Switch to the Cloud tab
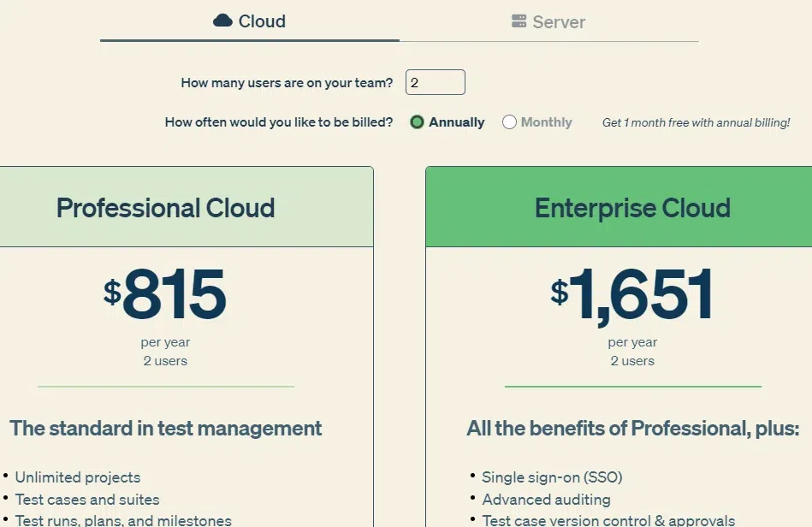This screenshot has width=812, height=527. pyautogui.click(x=250, y=21)
